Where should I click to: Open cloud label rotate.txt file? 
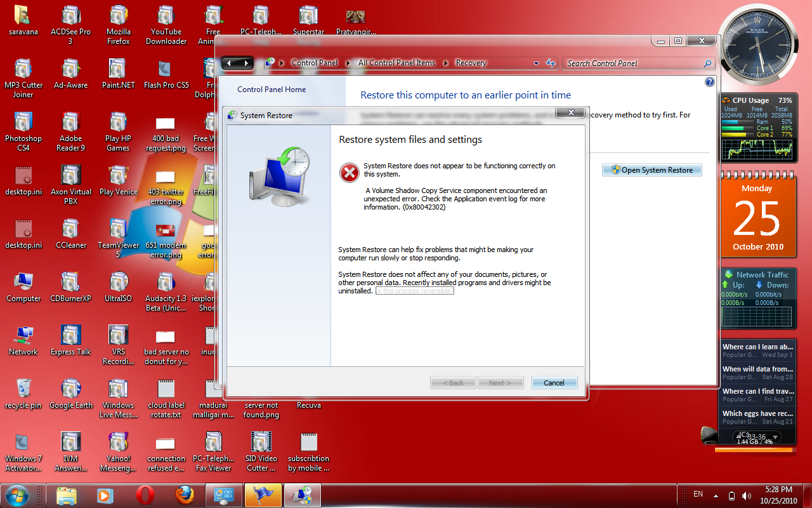pos(166,398)
